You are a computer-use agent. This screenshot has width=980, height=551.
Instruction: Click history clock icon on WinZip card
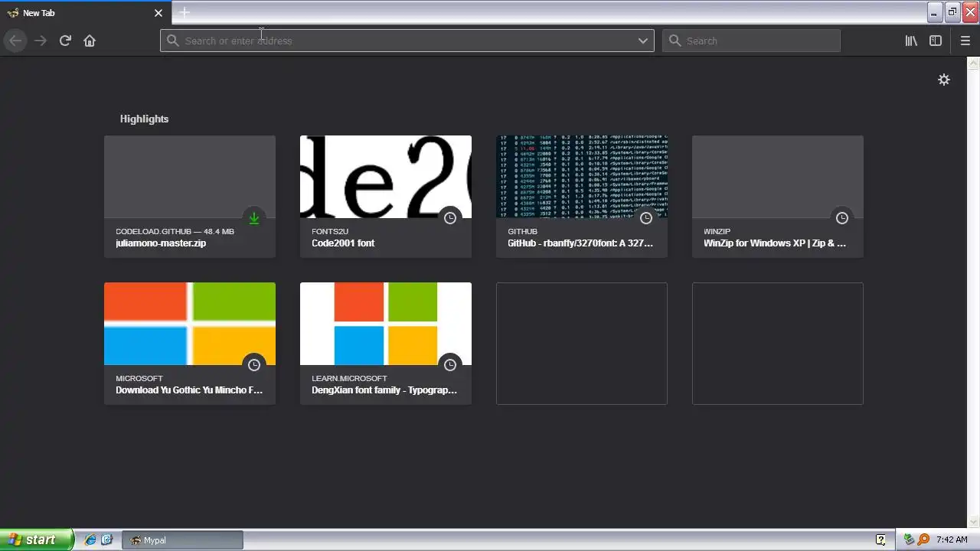(842, 218)
